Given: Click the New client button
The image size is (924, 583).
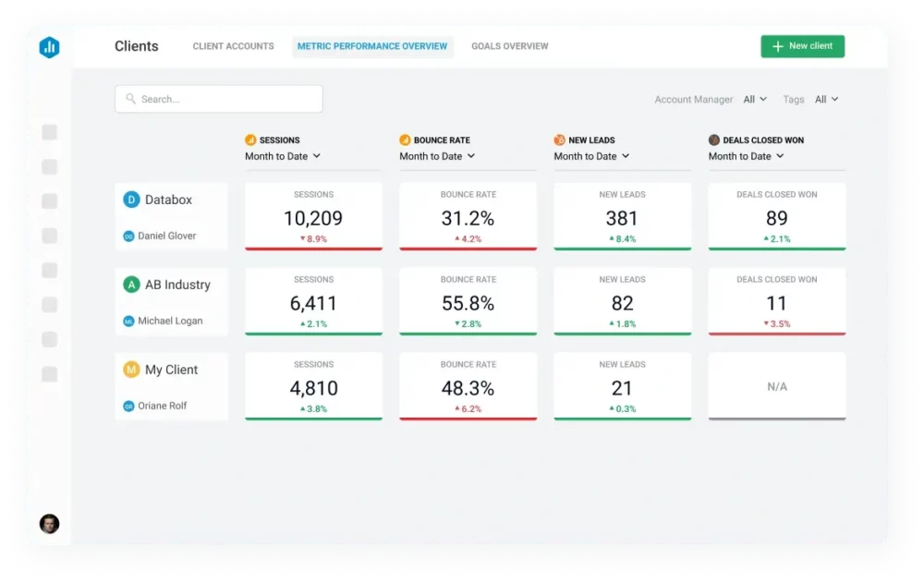Looking at the screenshot, I should tap(802, 46).
